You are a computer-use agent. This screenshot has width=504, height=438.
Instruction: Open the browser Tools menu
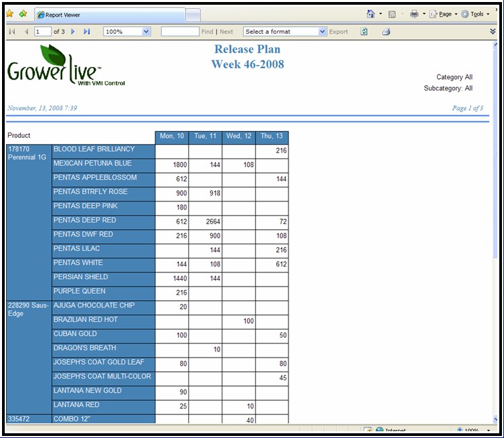point(476,14)
